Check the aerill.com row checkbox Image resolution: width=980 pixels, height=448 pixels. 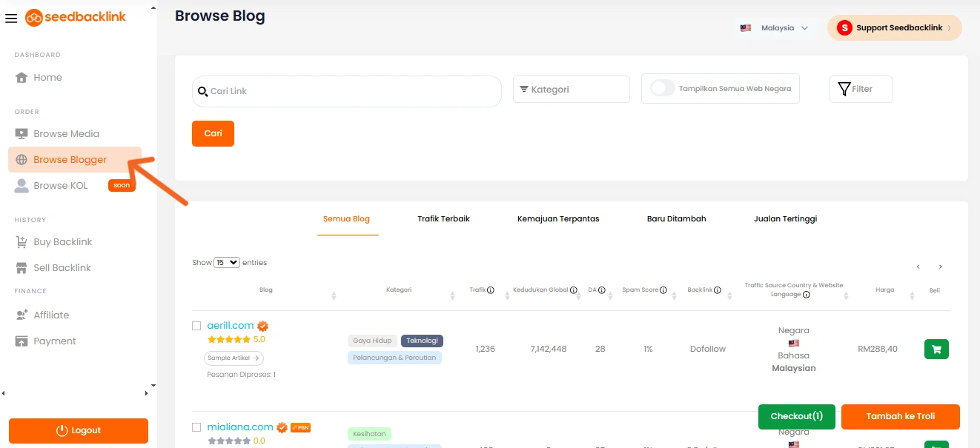point(196,326)
